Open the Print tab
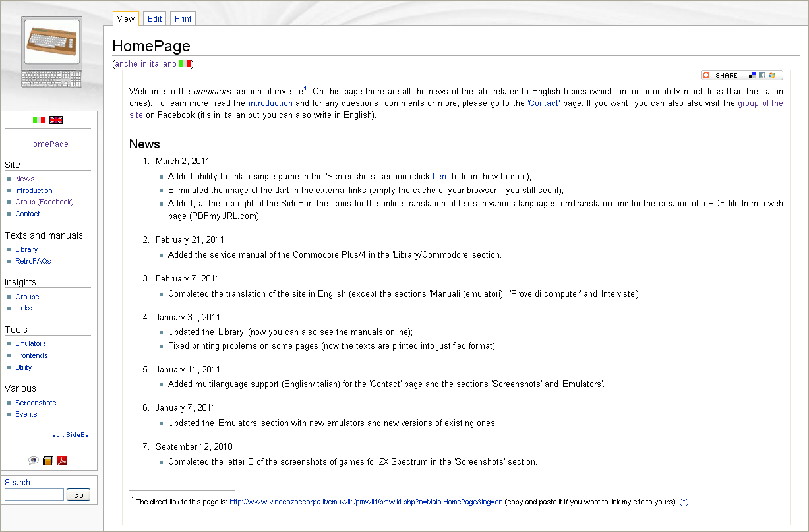The width and height of the screenshot is (809, 532). 183,19
